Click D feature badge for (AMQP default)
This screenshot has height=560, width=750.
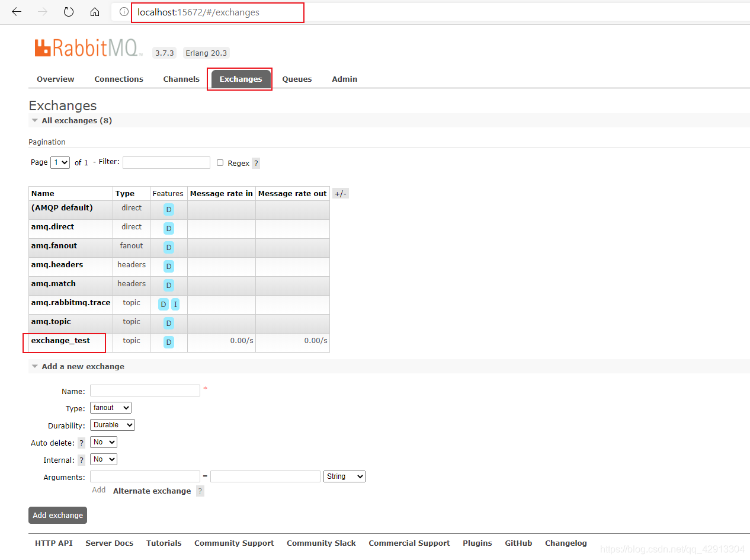(169, 210)
